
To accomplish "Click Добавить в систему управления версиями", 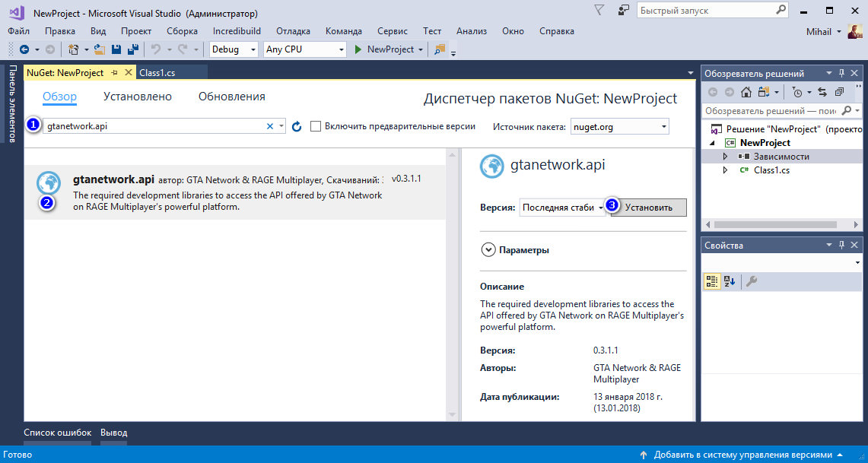I will point(742,455).
